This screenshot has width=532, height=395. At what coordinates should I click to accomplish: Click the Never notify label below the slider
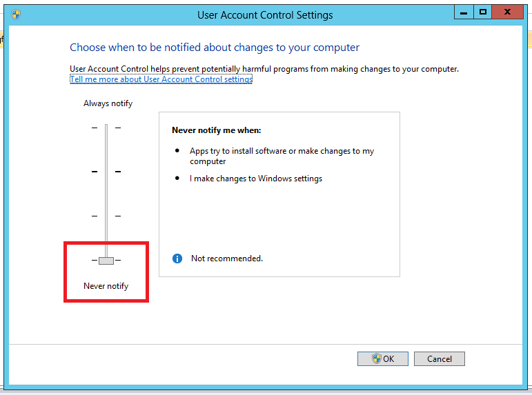coord(106,286)
